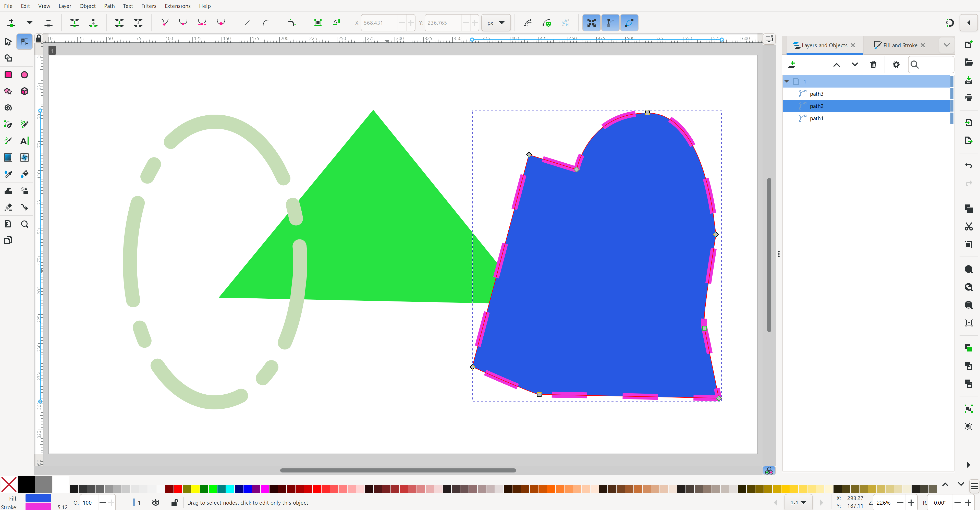Collapse layer 1 tree expander

[x=787, y=81]
